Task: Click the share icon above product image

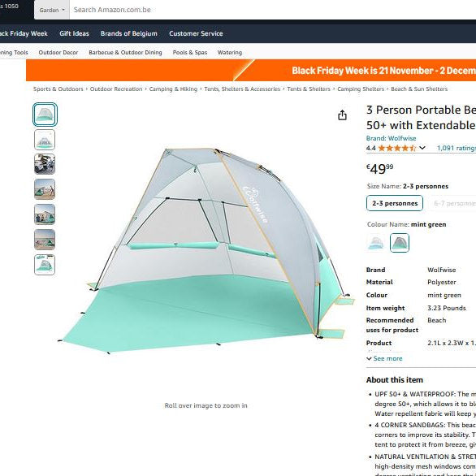Action: pos(342,115)
